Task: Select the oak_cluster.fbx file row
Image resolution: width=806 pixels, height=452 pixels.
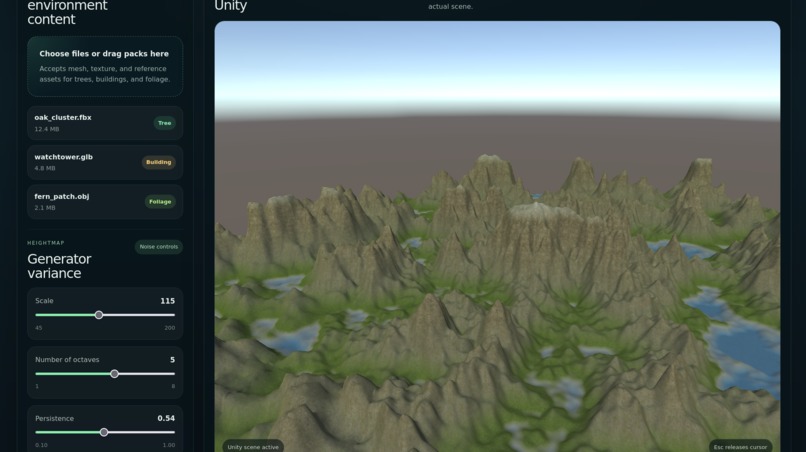Action: point(105,123)
